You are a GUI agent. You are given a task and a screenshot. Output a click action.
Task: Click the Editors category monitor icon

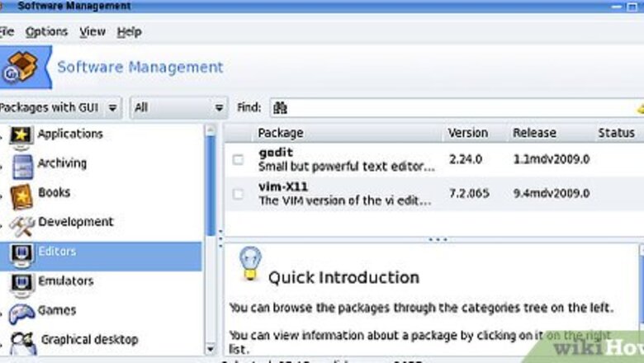point(21,256)
